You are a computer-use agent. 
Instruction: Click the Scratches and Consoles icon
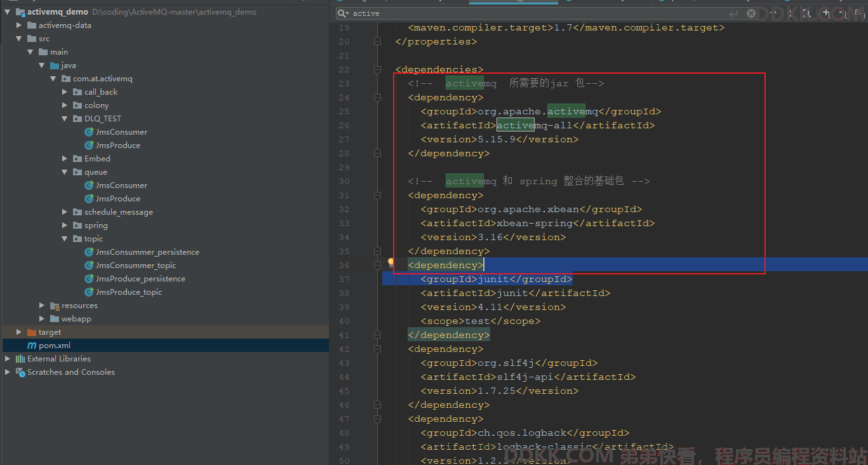click(20, 372)
